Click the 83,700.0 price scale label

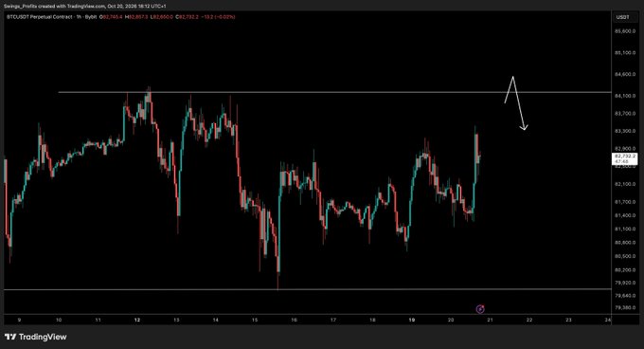pos(625,114)
